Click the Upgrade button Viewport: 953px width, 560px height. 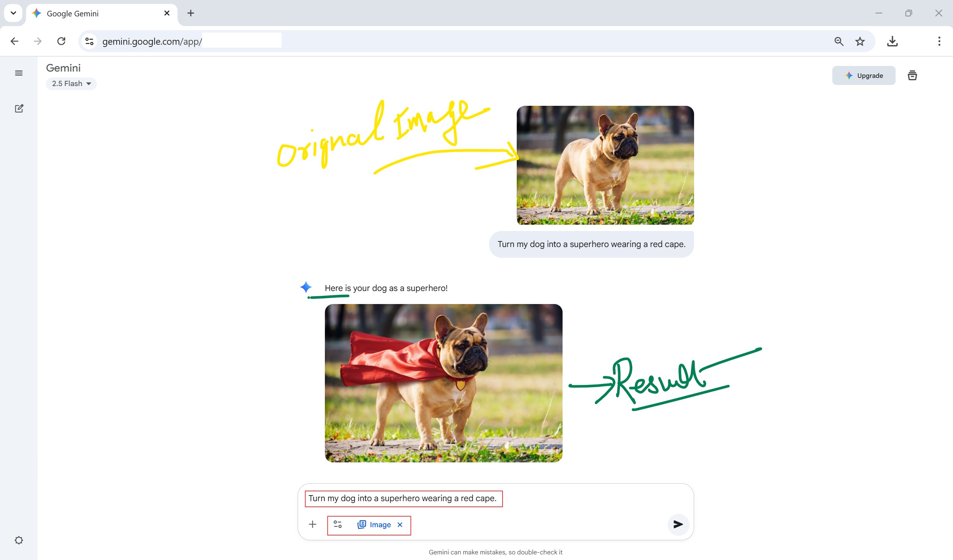[863, 75]
